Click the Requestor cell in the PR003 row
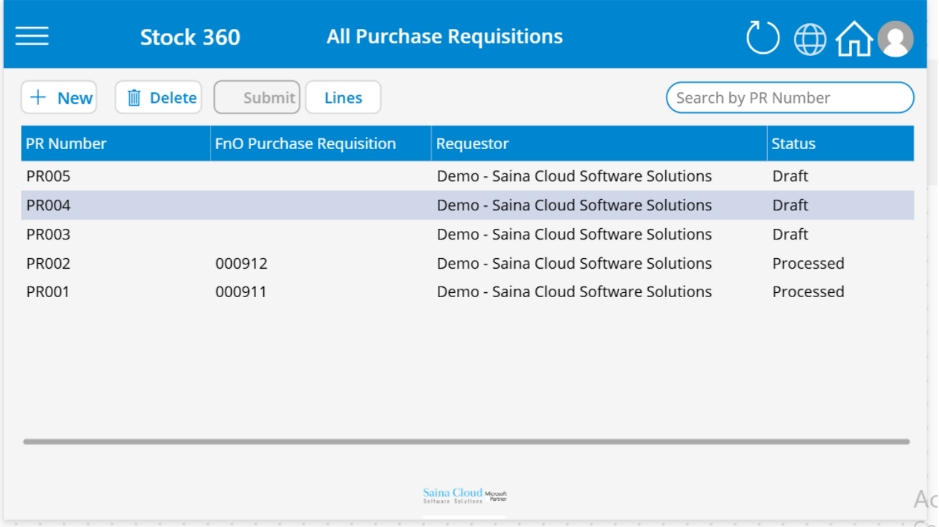 click(x=574, y=234)
